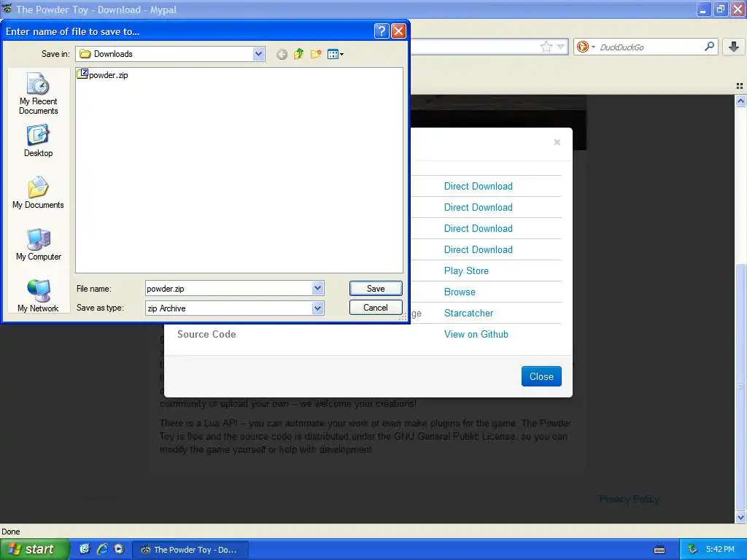
Task: Click page scrollbar down arrow
Action: coord(740,517)
